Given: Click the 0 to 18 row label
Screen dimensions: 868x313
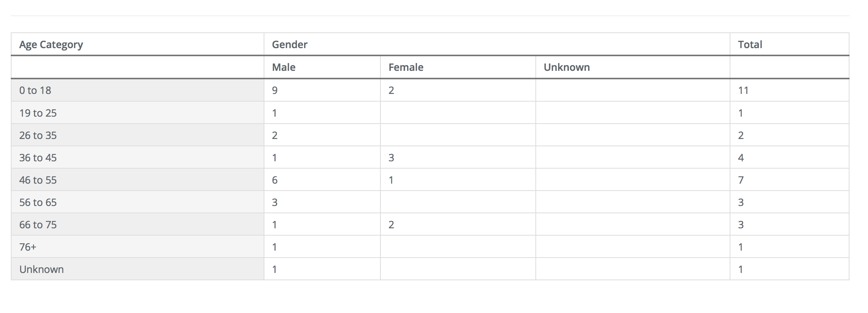Looking at the screenshot, I should (35, 90).
